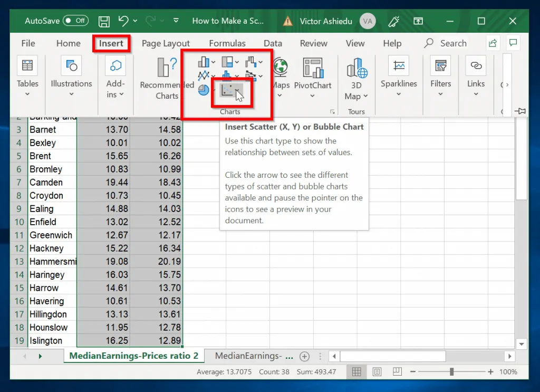
Task: Switch to Page Layout view
Action: 377,372
